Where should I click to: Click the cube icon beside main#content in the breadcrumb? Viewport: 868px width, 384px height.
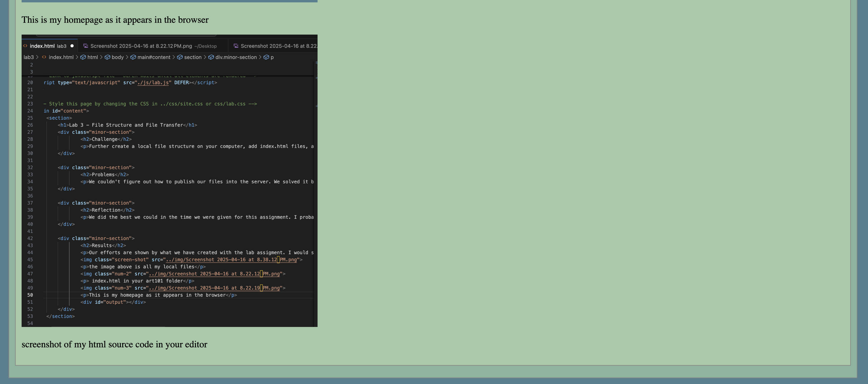point(133,57)
